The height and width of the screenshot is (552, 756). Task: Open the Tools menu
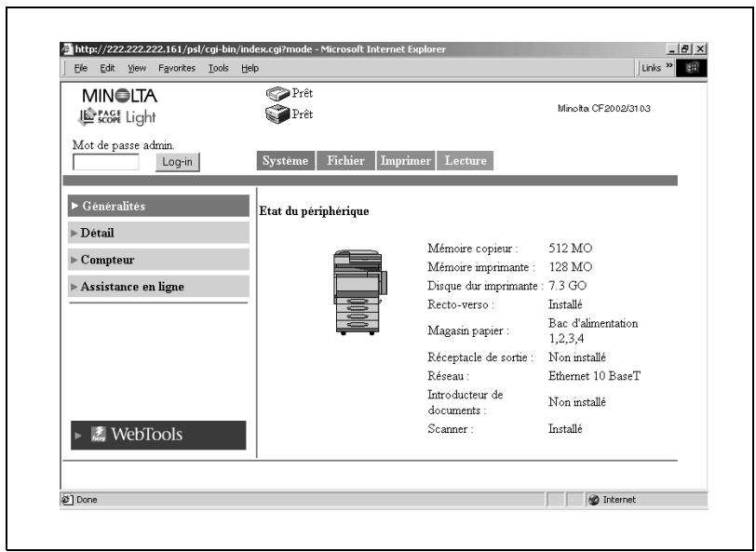(x=219, y=68)
